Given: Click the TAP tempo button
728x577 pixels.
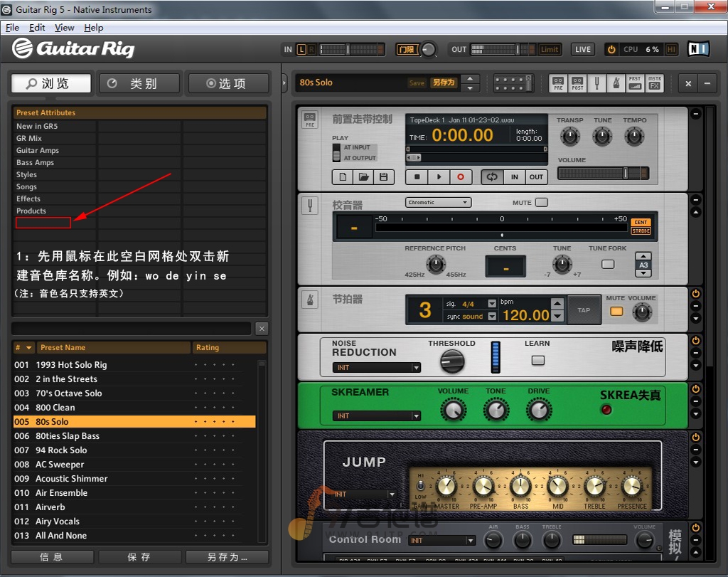Looking at the screenshot, I should pyautogui.click(x=583, y=310).
